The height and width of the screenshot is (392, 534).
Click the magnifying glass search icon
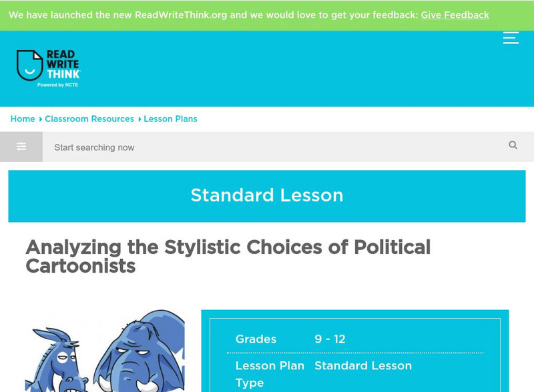pyautogui.click(x=513, y=145)
